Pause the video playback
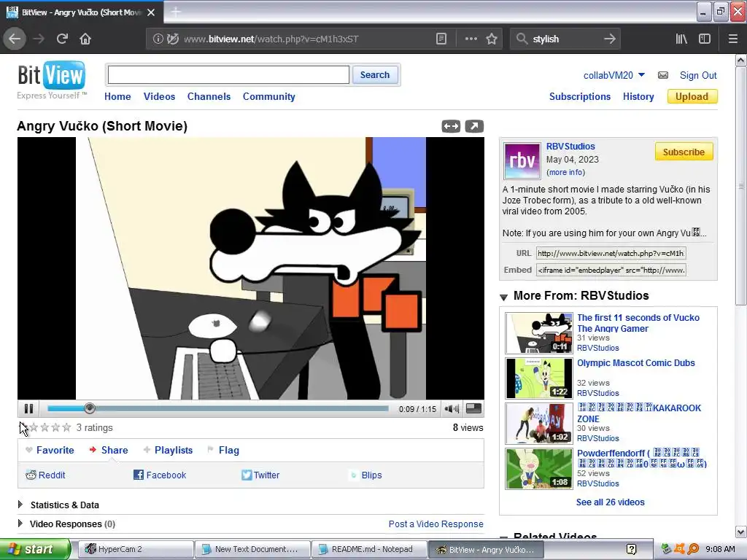 (x=28, y=408)
